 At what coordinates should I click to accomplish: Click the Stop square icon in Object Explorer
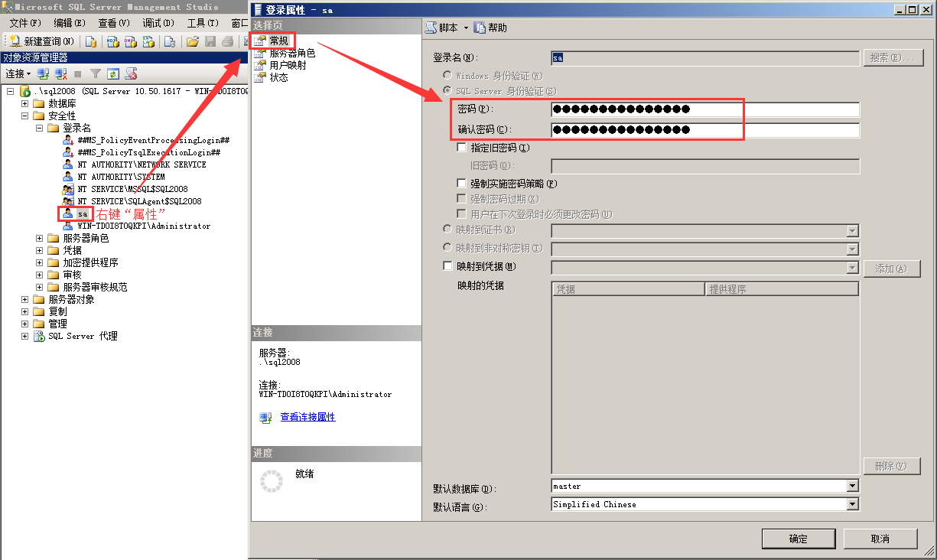click(77, 73)
